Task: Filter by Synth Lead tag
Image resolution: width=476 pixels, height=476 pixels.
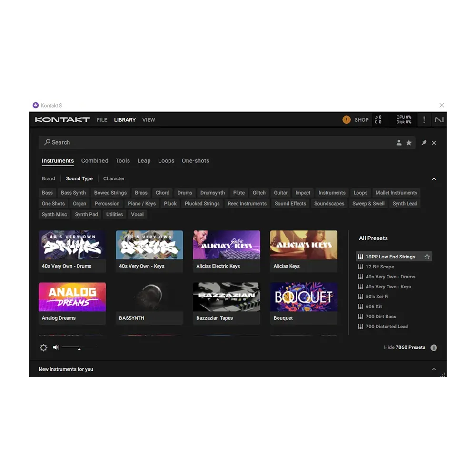Action: (405, 203)
